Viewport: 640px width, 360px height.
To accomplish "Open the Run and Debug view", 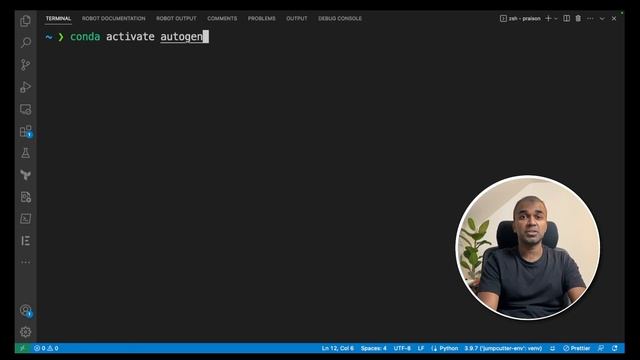I will click(25, 87).
